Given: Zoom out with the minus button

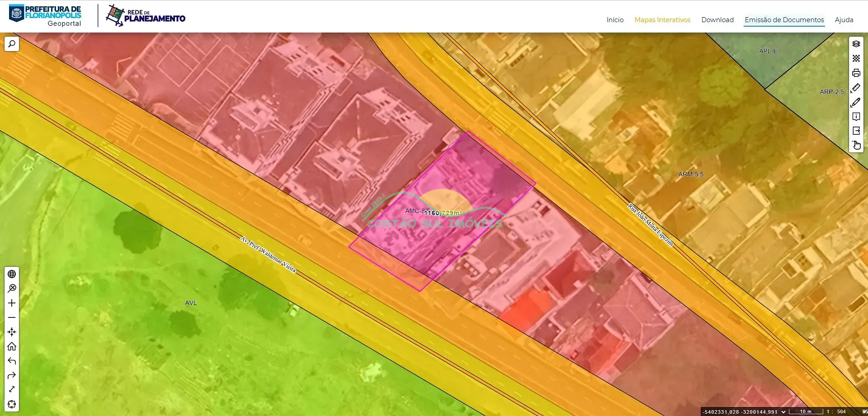Looking at the screenshot, I should click(12, 317).
